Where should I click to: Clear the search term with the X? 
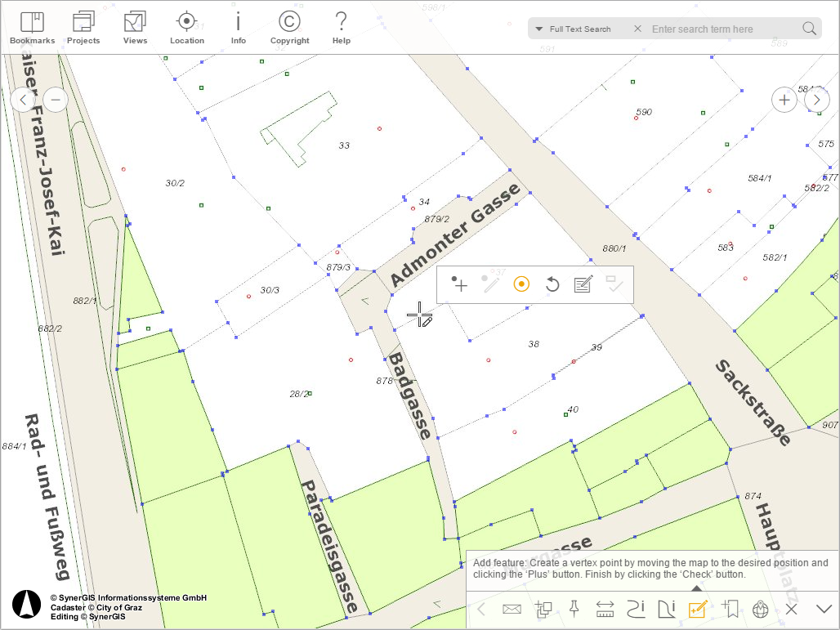[637, 28]
